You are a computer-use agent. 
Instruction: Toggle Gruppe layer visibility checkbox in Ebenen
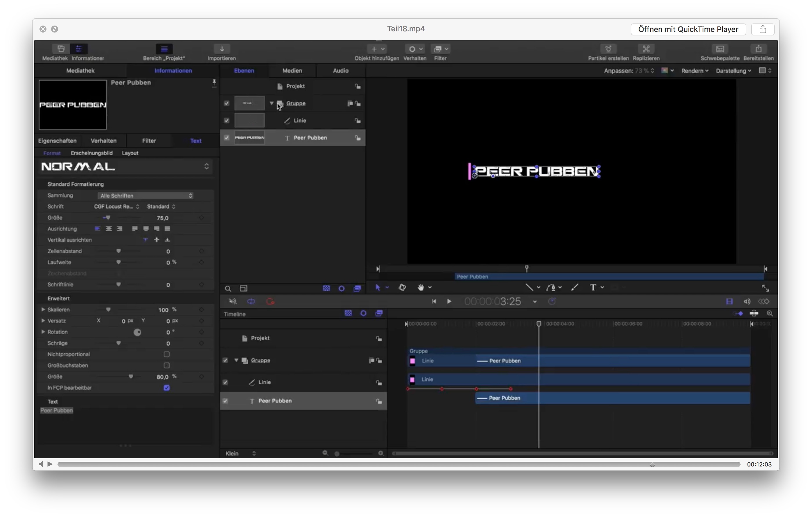point(227,103)
